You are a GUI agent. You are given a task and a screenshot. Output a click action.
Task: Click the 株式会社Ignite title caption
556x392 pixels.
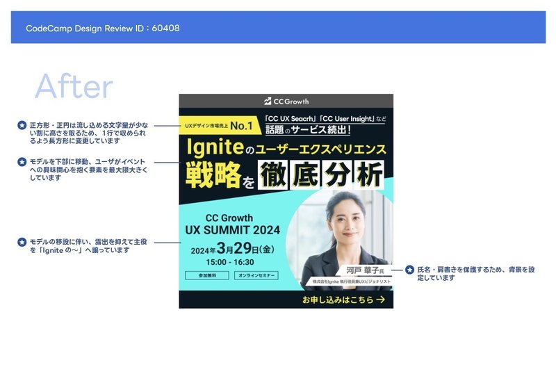point(351,281)
